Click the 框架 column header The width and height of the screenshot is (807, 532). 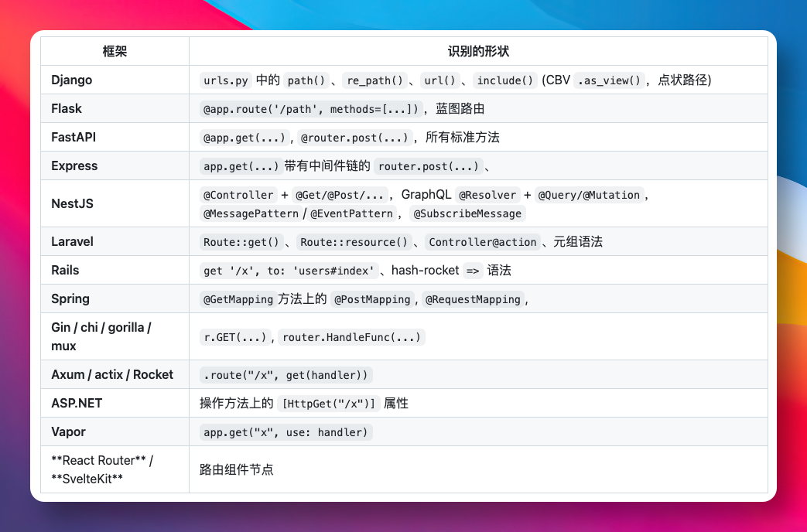[x=115, y=51]
